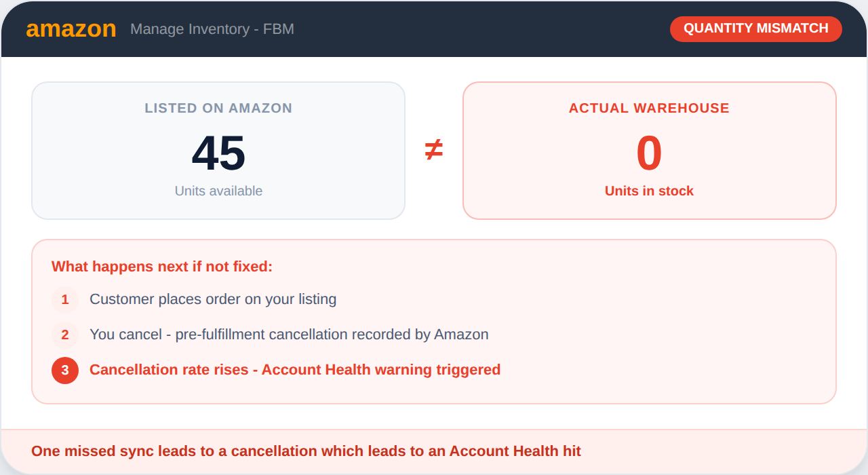Click the amazon logo
Viewport: 868px width, 475px height.
point(71,29)
